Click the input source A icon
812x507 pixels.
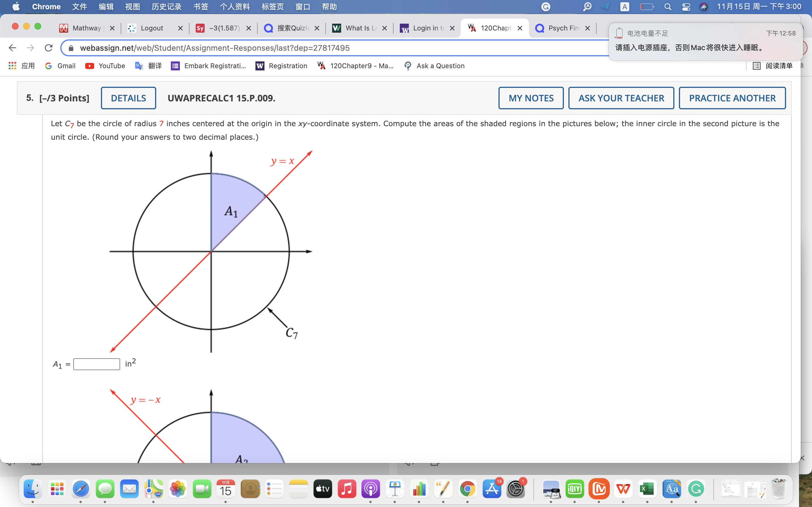click(625, 7)
